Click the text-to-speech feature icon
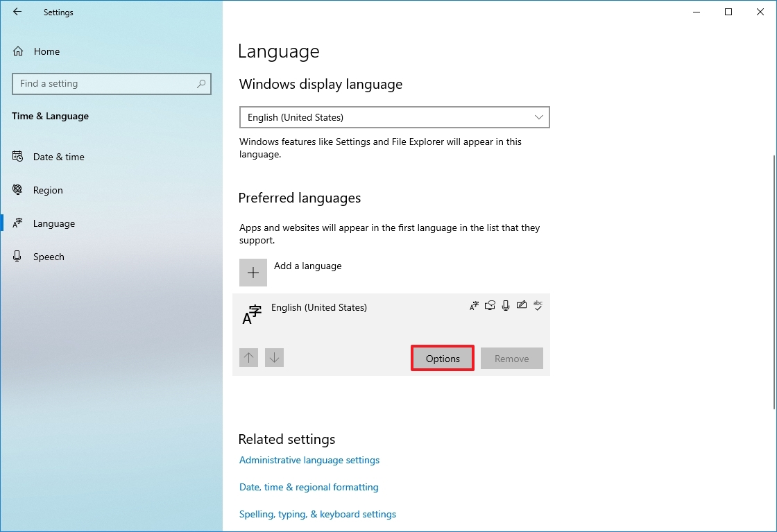This screenshot has width=777, height=532. 490,306
